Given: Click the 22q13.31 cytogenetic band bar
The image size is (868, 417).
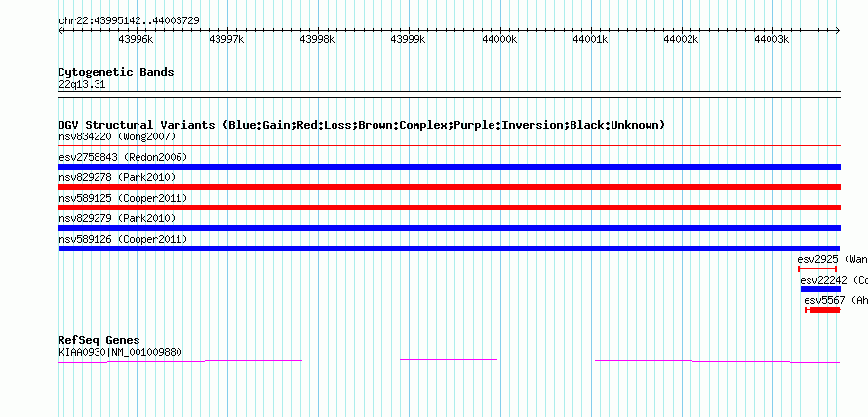Looking at the screenshot, I should click(450, 95).
